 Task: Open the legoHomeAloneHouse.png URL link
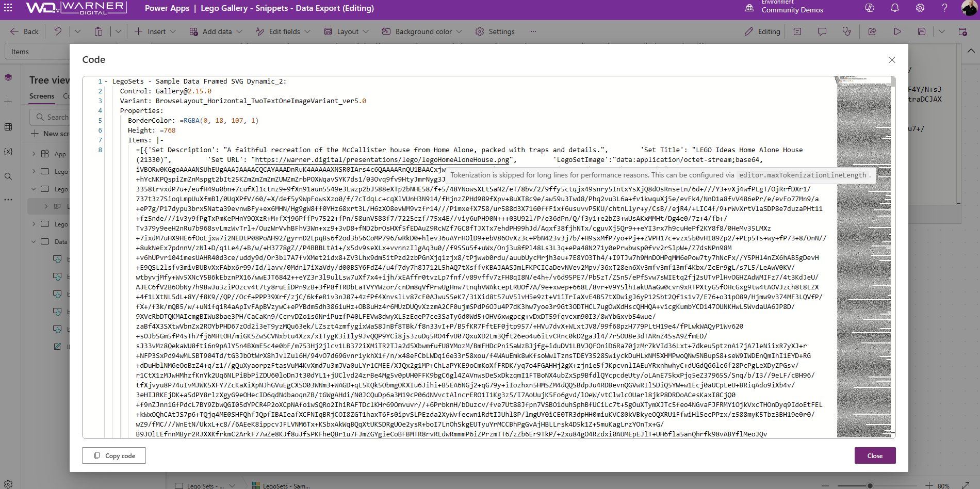coord(382,160)
